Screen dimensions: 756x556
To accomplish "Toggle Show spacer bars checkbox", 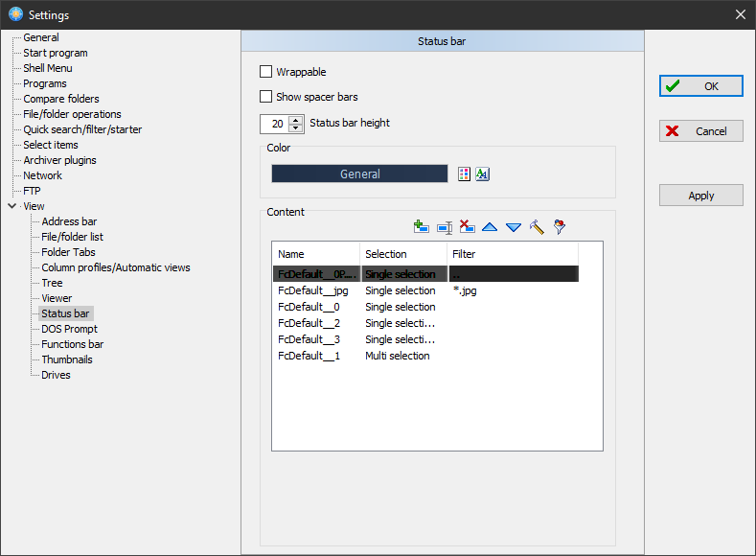I will coord(266,97).
